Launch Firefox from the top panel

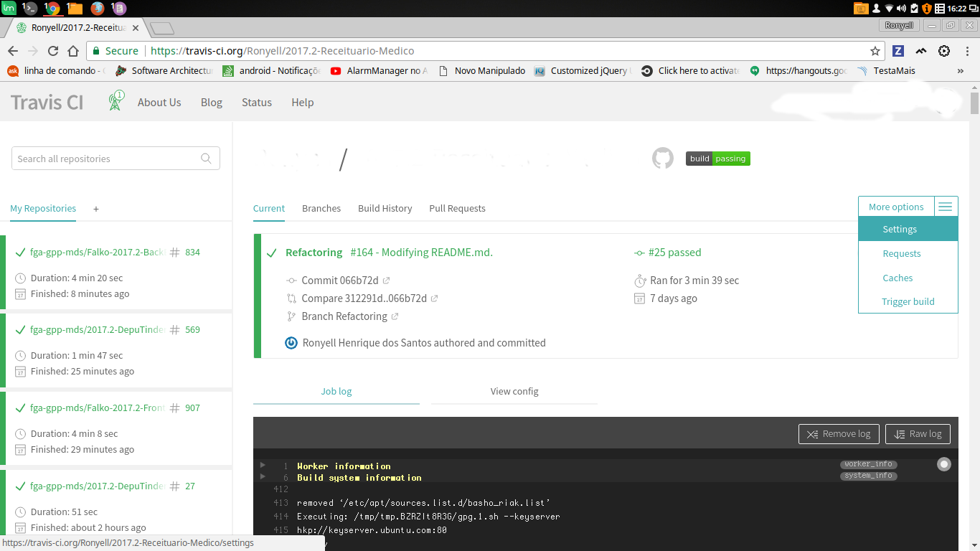97,8
